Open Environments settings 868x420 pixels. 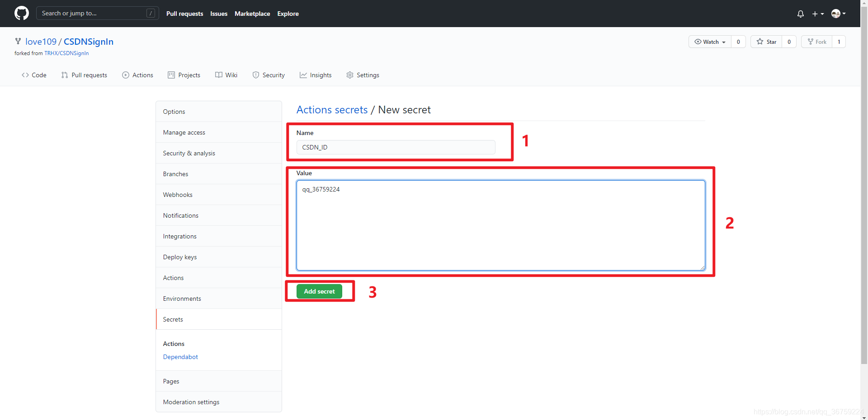[219, 299]
